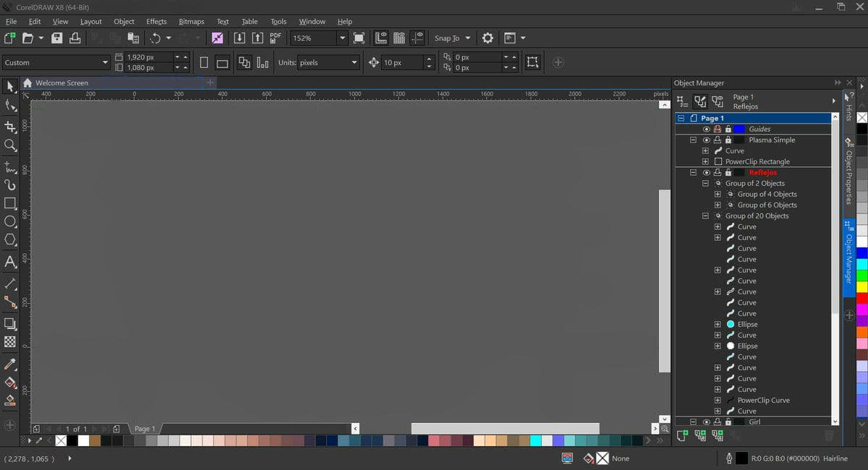The image size is (868, 470).
Task: Open the zoom level 152% dropdown
Action: click(x=342, y=38)
